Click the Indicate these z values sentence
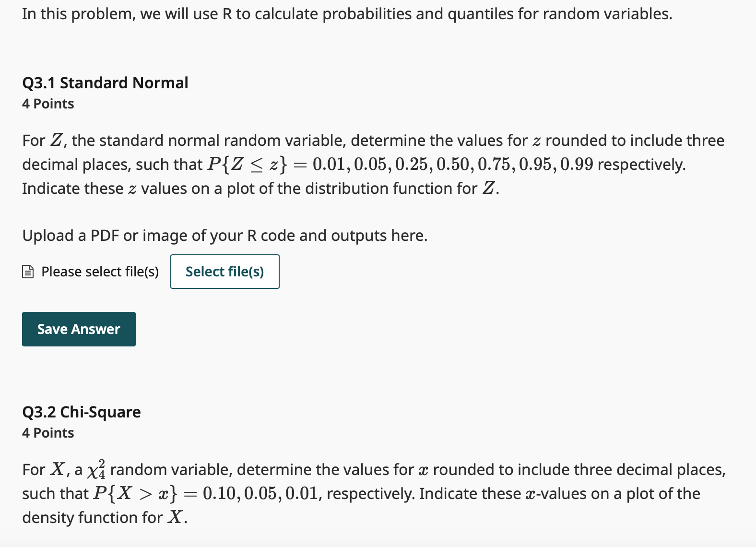 [261, 189]
